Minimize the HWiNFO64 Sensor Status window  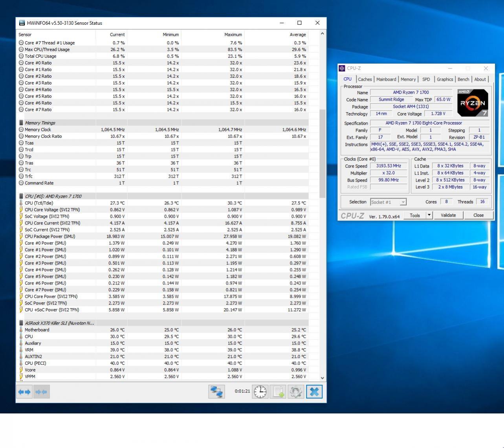point(282,23)
